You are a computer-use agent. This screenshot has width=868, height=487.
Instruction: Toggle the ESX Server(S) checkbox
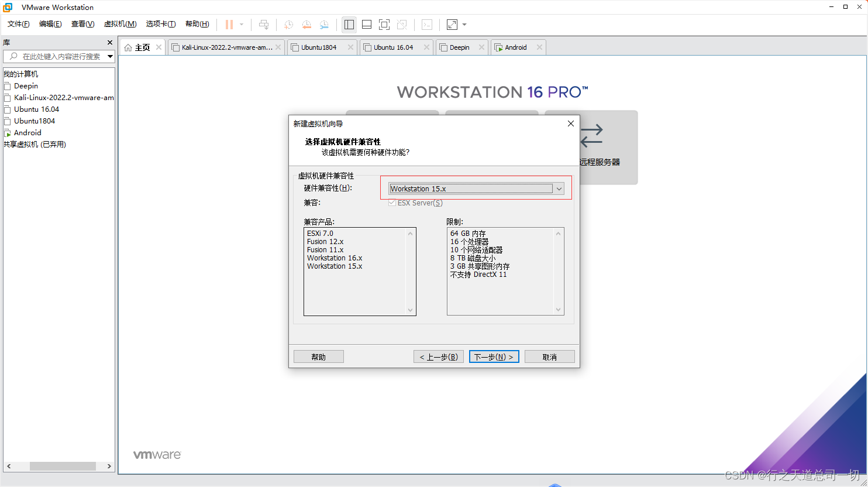(392, 203)
